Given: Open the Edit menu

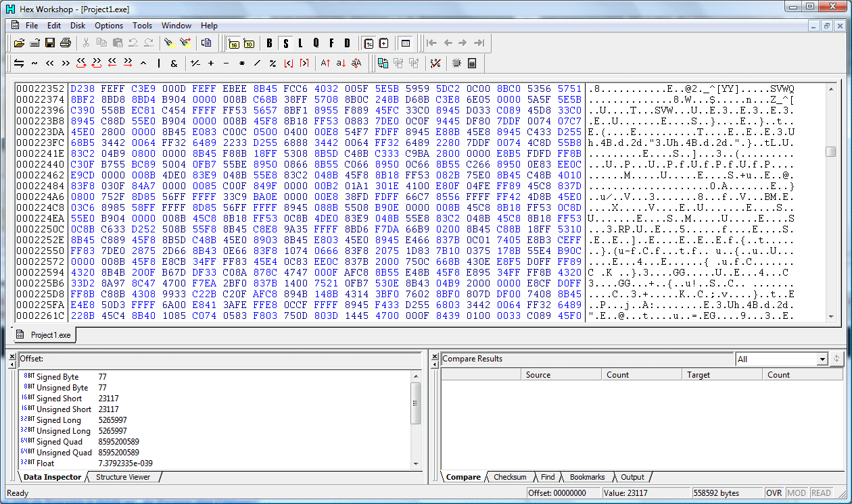Looking at the screenshot, I should [54, 26].
